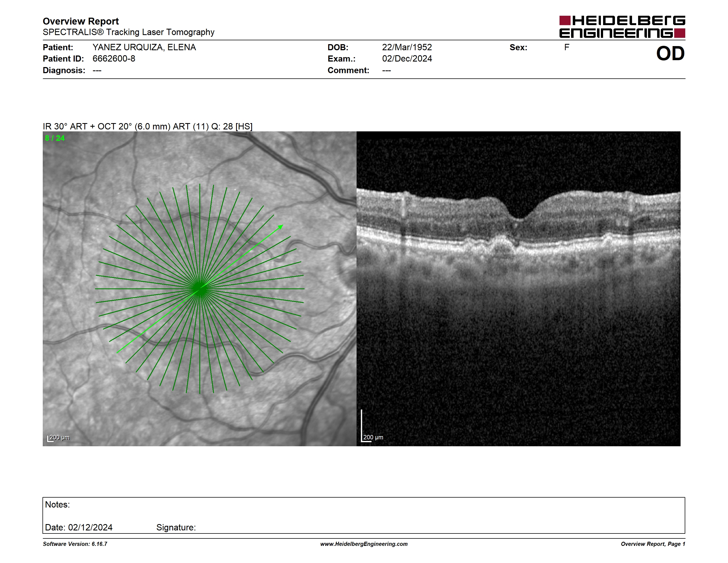Click the radial scan pattern center
The image size is (728, 563).
(x=200, y=289)
